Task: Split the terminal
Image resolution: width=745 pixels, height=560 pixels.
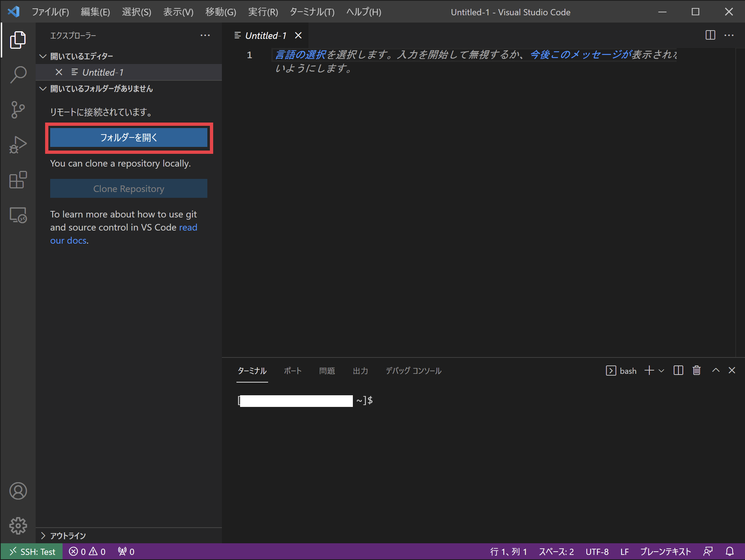Action: coord(678,371)
